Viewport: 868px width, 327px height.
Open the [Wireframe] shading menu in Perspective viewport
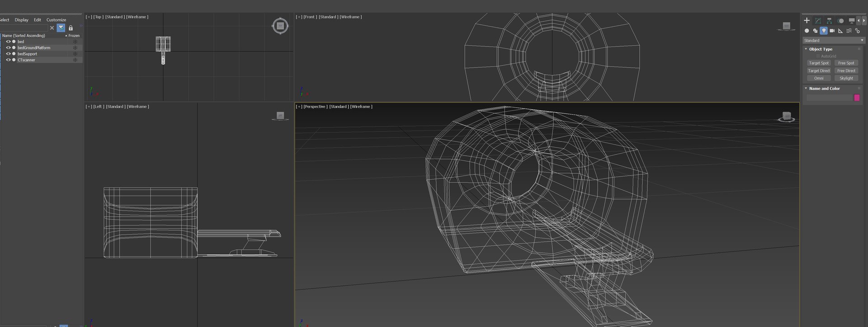point(361,107)
